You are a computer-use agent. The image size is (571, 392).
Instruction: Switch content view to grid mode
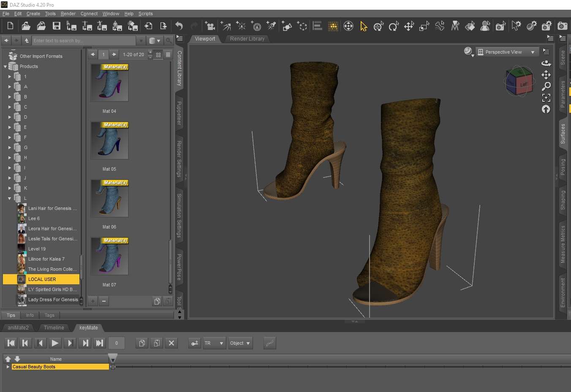click(x=158, y=54)
